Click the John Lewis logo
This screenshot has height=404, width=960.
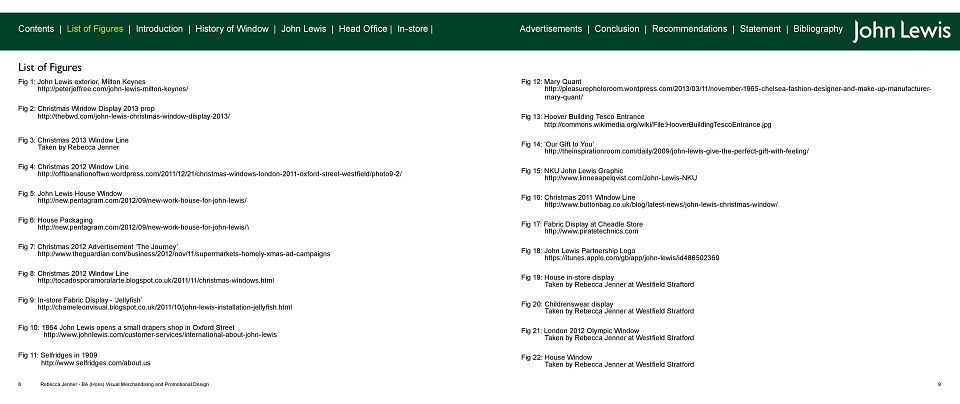coord(901,31)
